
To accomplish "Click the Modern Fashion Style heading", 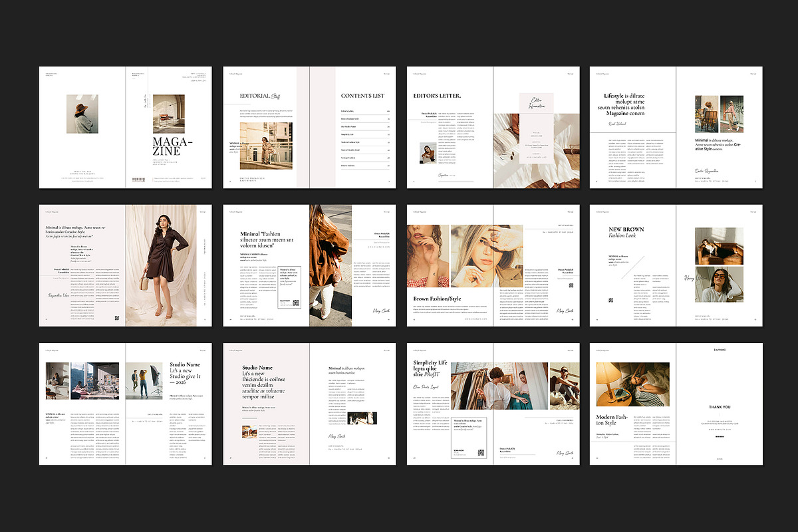I will pyautogui.click(x=611, y=420).
